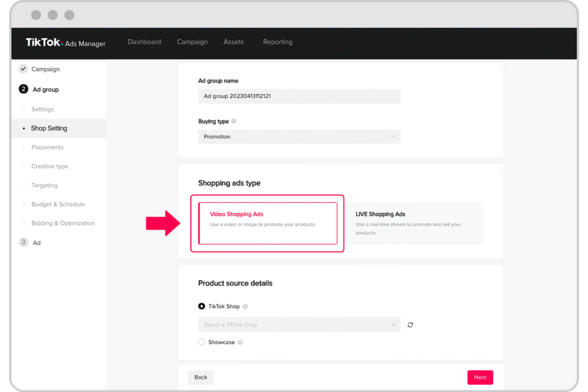Click the Ad group name input field
Screen dimensions: 588x392
(x=299, y=96)
